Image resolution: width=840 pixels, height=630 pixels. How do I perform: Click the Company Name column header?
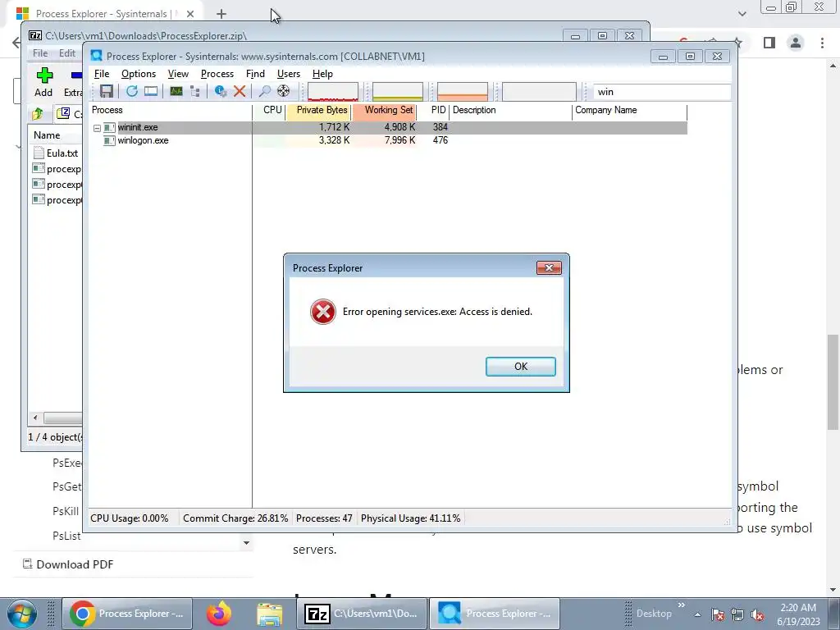629,110
